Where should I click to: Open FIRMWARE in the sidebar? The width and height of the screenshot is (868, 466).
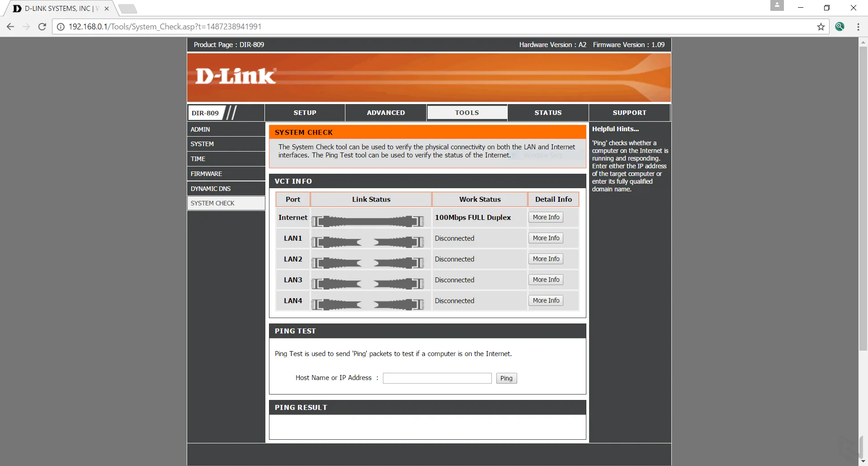226,174
